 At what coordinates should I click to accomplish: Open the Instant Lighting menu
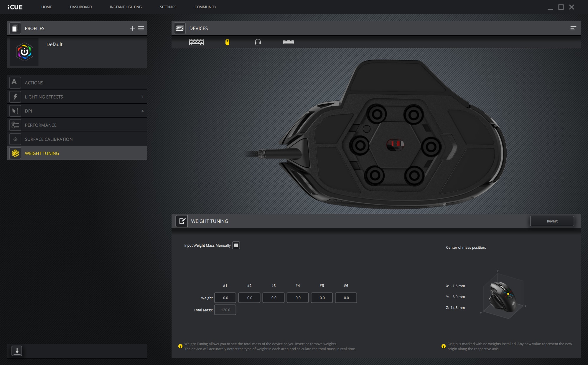point(126,7)
